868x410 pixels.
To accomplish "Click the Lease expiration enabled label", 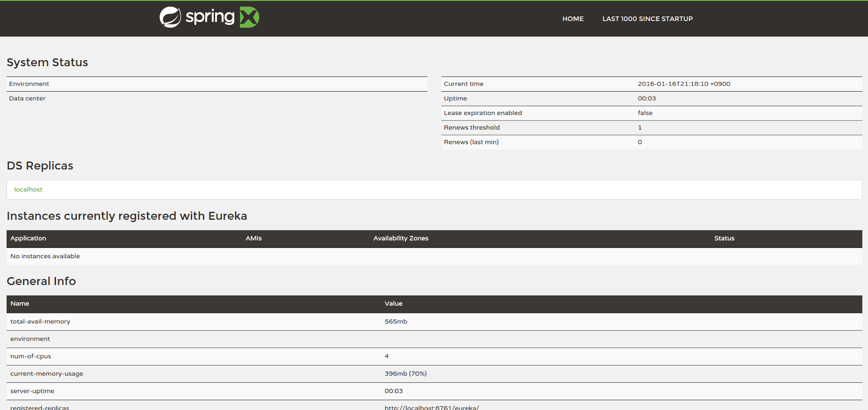I will (483, 113).
